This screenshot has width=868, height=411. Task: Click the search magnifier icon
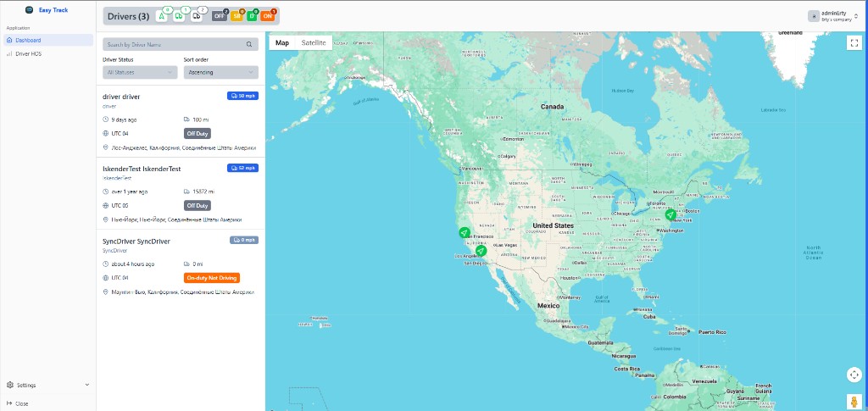tap(249, 44)
